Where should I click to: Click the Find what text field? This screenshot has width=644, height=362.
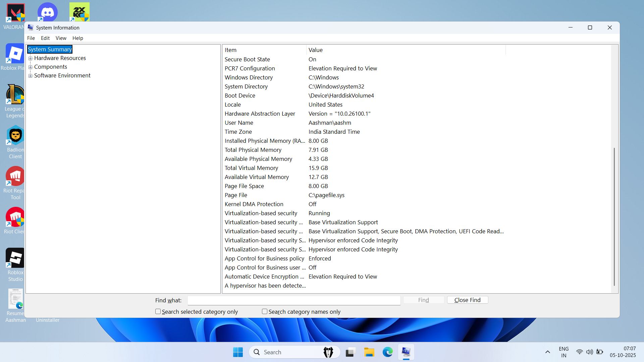pos(294,300)
